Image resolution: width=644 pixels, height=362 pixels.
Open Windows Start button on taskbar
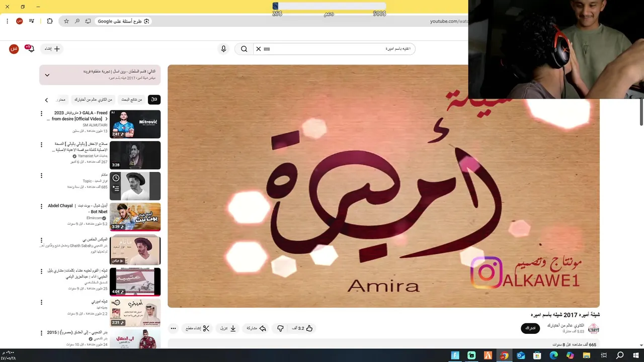point(635,355)
